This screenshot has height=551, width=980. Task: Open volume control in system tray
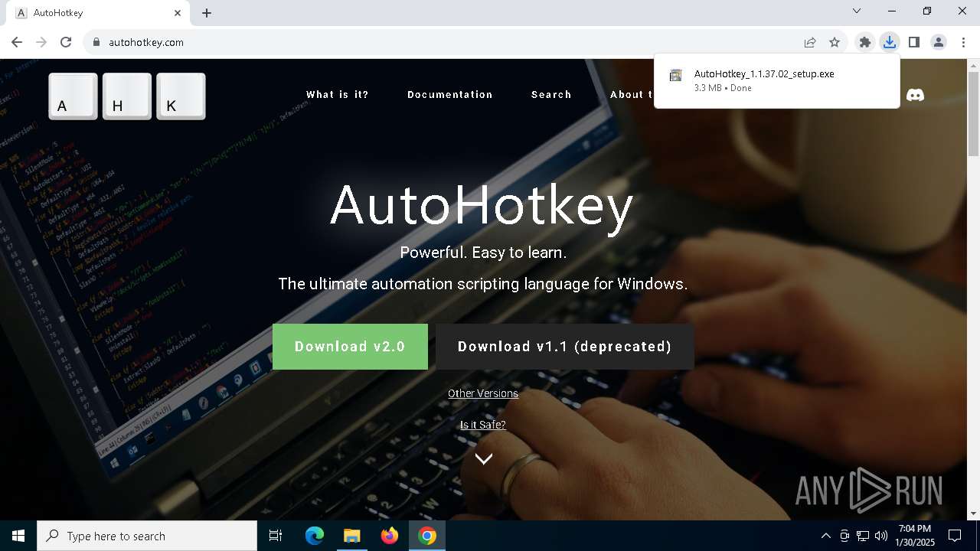tap(881, 536)
